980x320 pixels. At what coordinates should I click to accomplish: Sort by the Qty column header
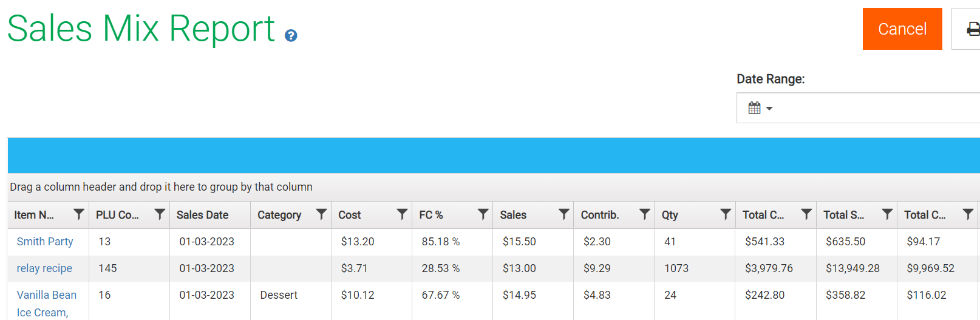click(670, 215)
